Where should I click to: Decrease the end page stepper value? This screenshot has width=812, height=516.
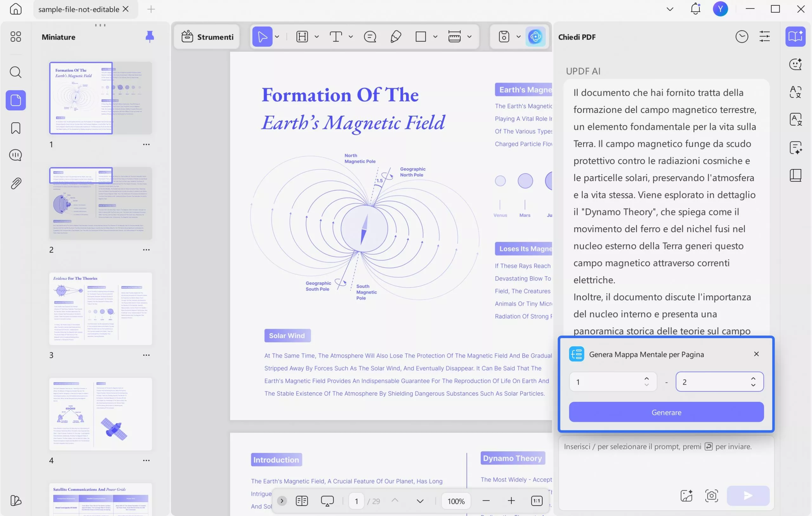[753, 385]
